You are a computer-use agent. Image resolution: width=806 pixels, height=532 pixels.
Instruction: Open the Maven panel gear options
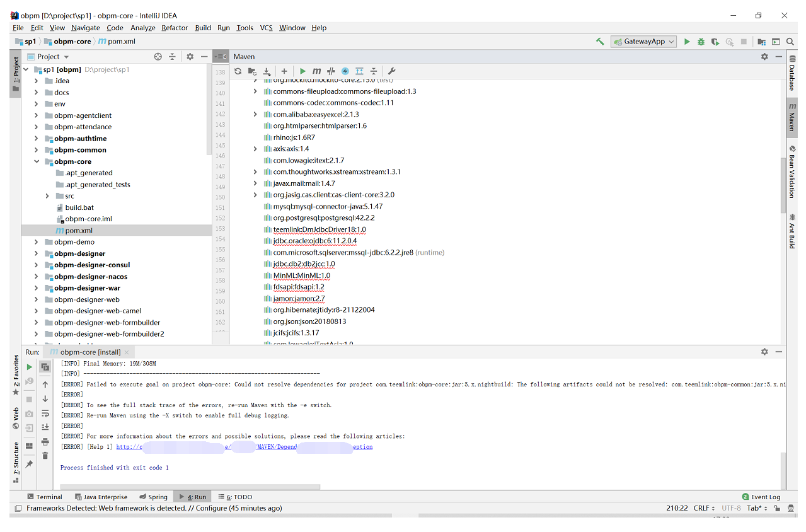pyautogui.click(x=764, y=57)
